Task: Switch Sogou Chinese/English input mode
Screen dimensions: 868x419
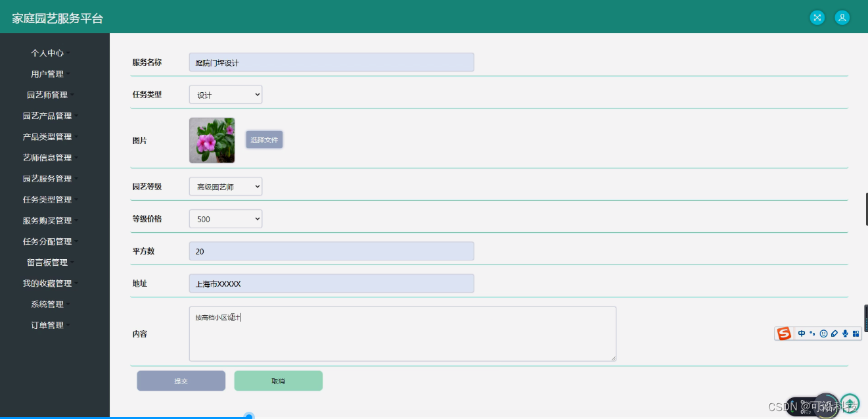Action: [802, 333]
